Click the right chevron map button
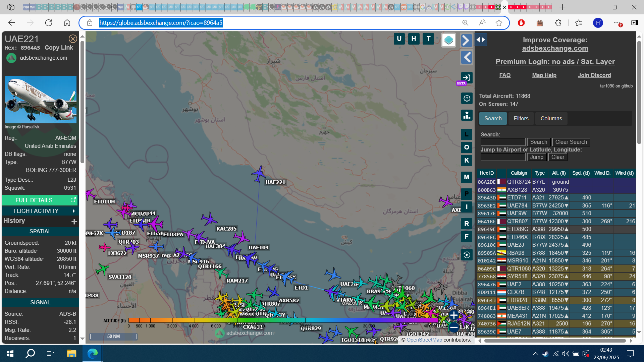The width and height of the screenshot is (644, 362). [467, 41]
